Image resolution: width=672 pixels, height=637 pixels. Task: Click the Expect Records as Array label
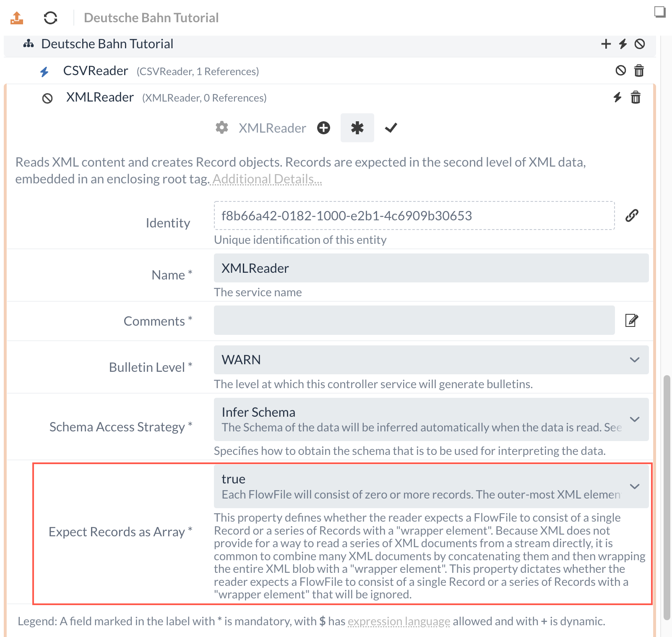coord(120,532)
